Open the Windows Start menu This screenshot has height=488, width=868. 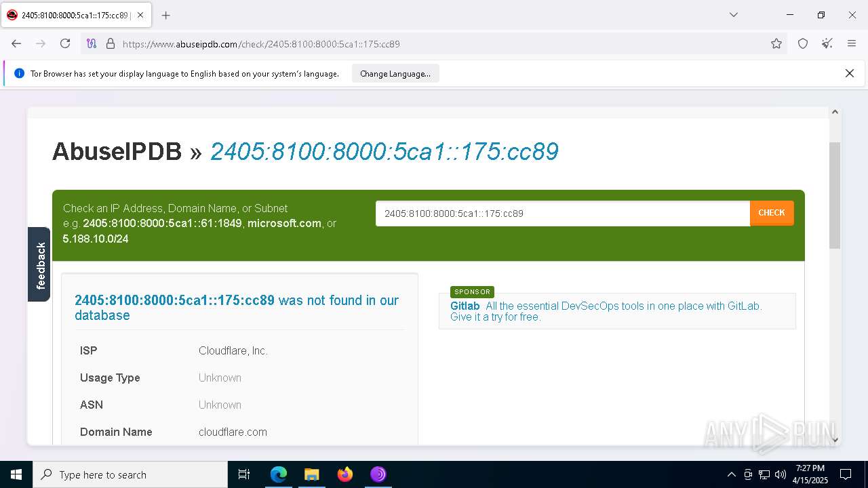click(x=16, y=474)
